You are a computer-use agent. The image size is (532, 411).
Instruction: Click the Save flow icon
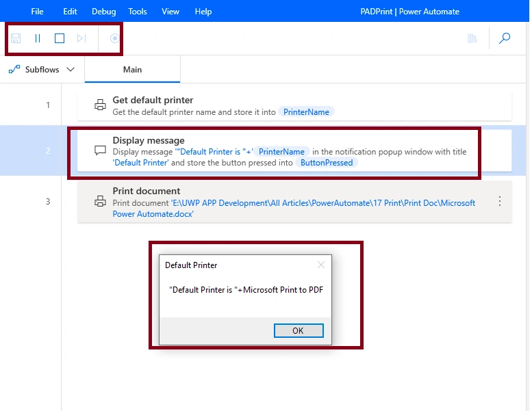tap(16, 38)
